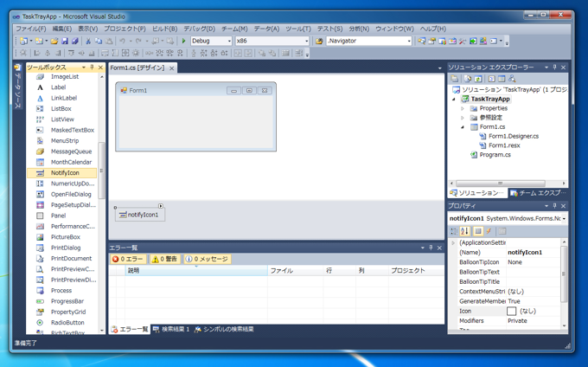This screenshot has width=588, height=367.
Task: Click alphabetical sort icon in Properties
Action: 464,231
